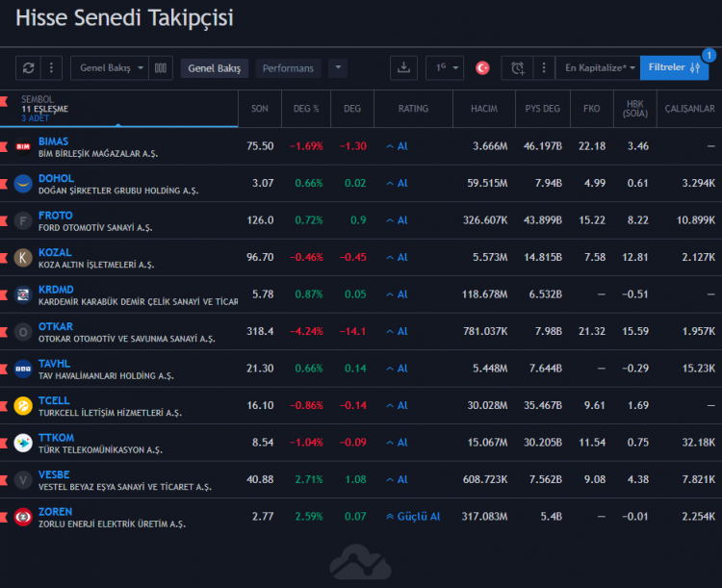722x588 pixels.
Task: Sort by the ÇALIŞANLAR column header
Action: [689, 109]
